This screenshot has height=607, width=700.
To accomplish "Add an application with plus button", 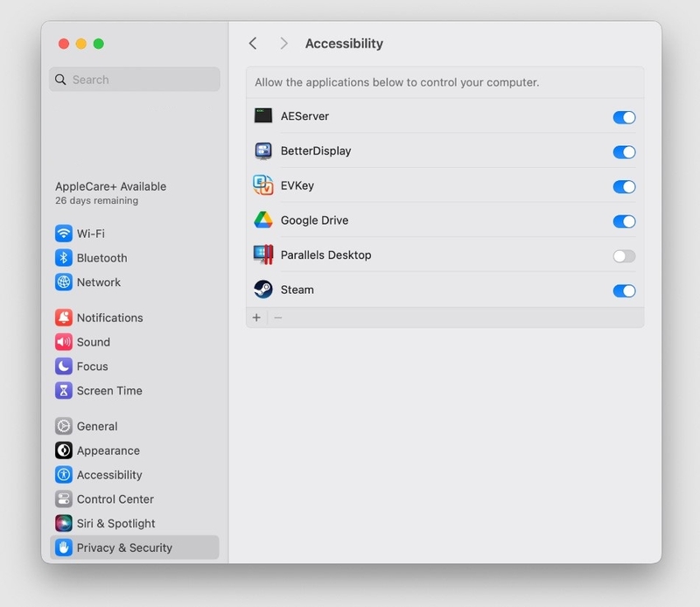I will [x=256, y=317].
